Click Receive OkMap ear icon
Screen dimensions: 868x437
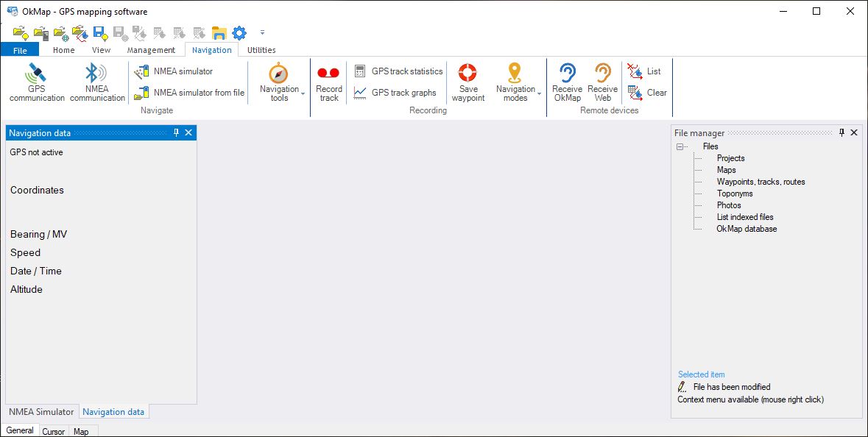click(567, 73)
